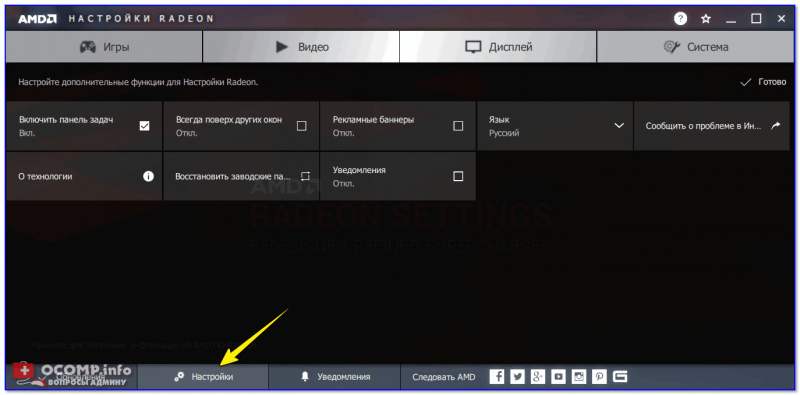800x395 pixels.
Task: Open the help question mark icon
Action: [680, 19]
